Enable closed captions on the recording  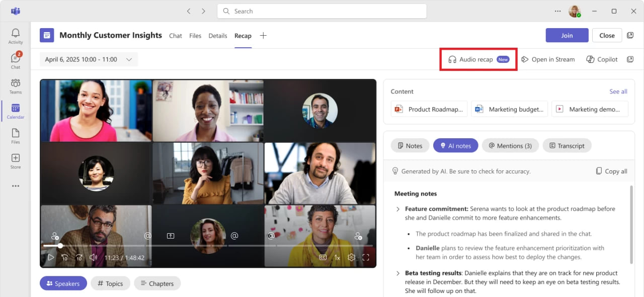[323, 257]
